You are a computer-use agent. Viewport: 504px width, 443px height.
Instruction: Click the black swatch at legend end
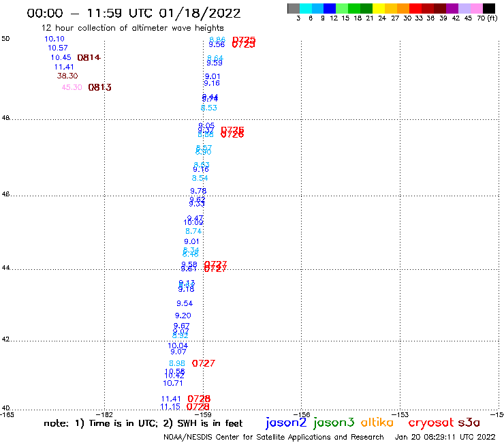point(489,8)
